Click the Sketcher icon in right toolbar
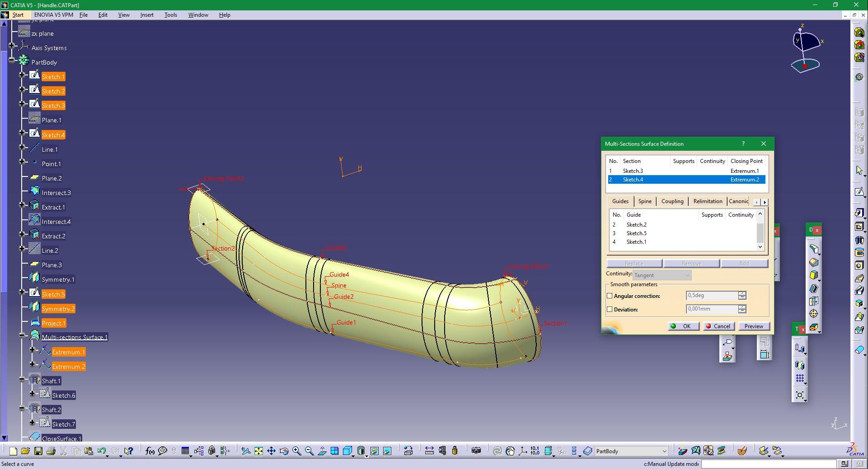Viewport: 868px width, 469px height. point(859,192)
